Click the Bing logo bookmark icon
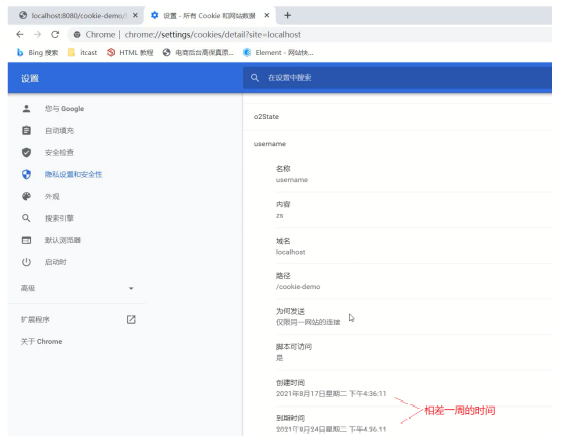The width and height of the screenshot is (563, 439). 20,53
